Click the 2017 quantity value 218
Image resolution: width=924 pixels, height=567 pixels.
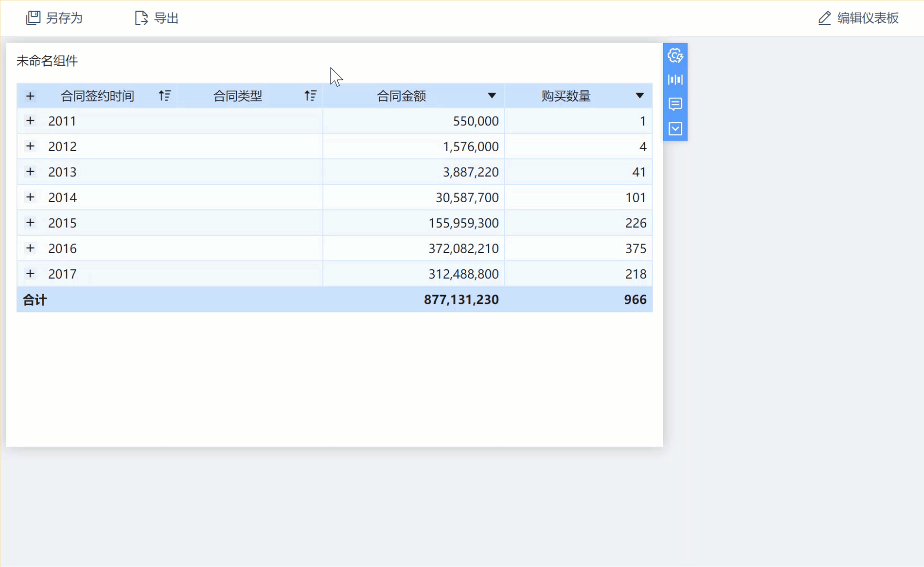636,274
